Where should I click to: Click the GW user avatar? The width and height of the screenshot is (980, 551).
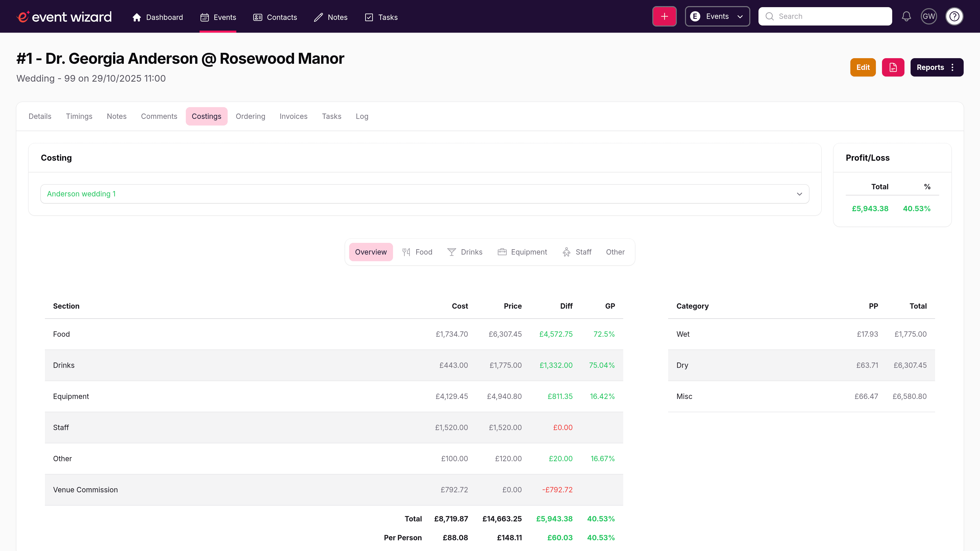929,16
